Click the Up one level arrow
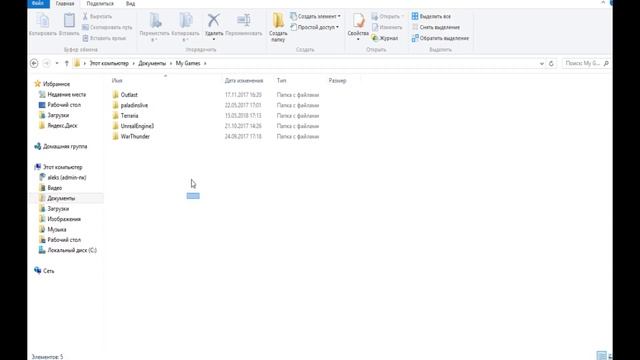Image resolution: width=640 pixels, height=360 pixels. (x=67, y=63)
